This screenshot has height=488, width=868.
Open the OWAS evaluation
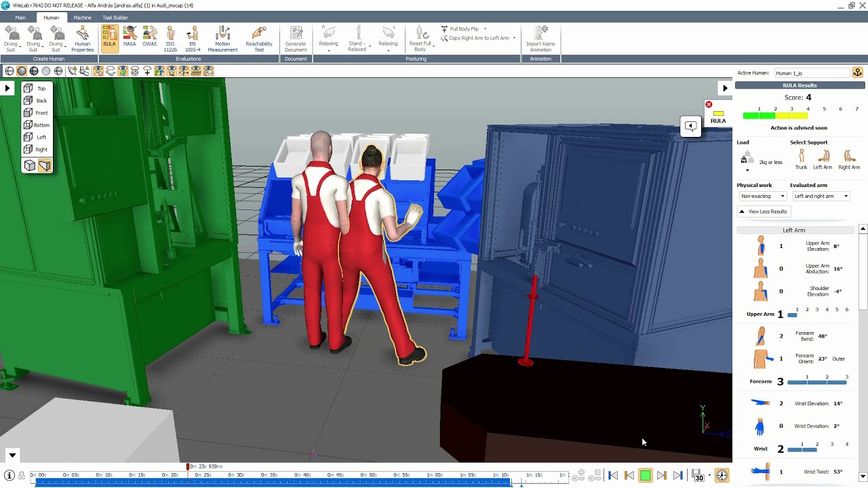149,38
